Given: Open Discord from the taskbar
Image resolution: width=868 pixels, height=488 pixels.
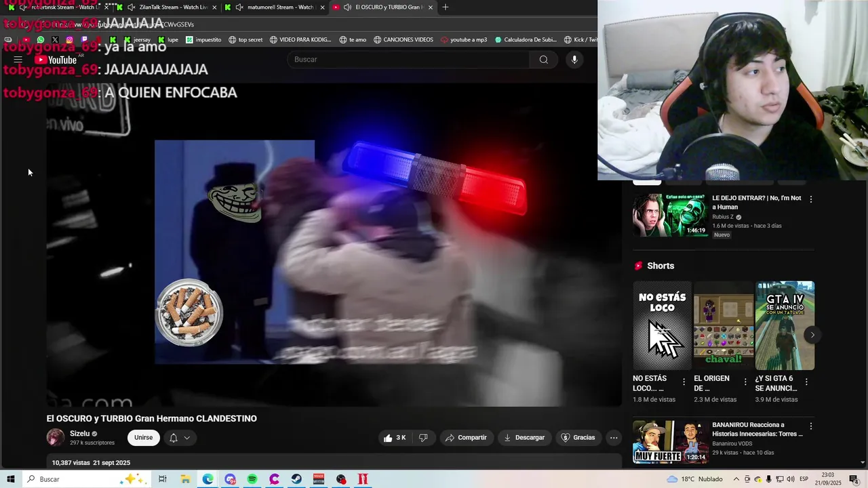Looking at the screenshot, I should point(230,479).
